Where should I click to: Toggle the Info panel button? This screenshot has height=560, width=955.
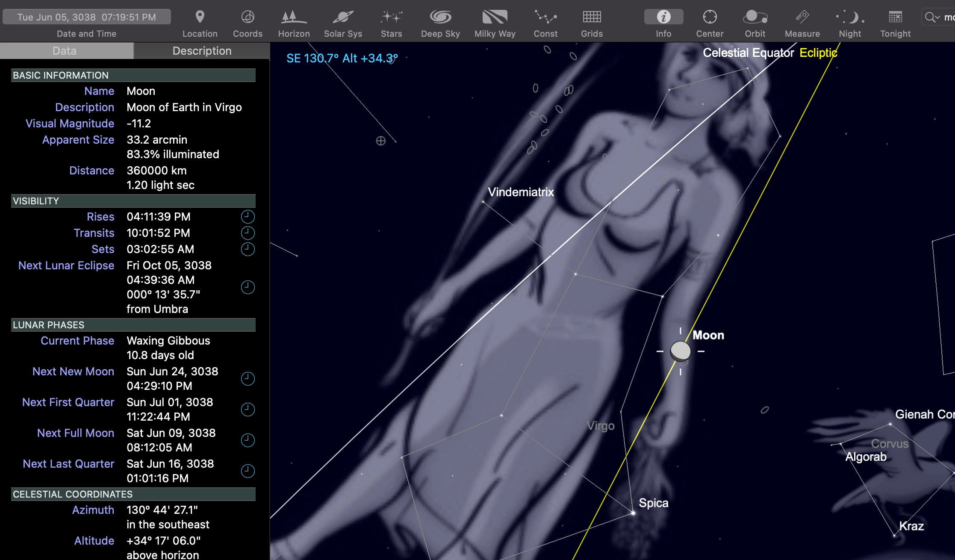[x=663, y=17]
